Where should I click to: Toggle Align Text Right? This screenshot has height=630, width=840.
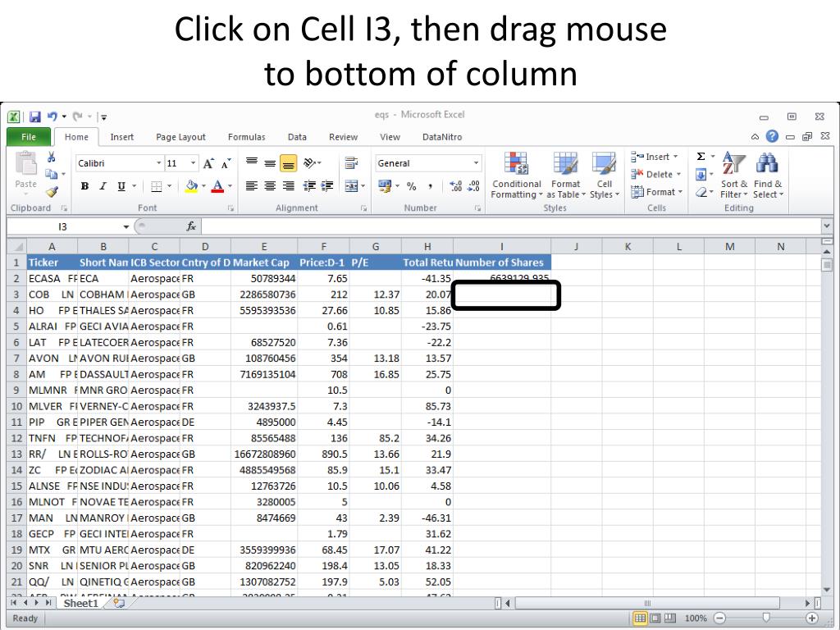tap(288, 186)
